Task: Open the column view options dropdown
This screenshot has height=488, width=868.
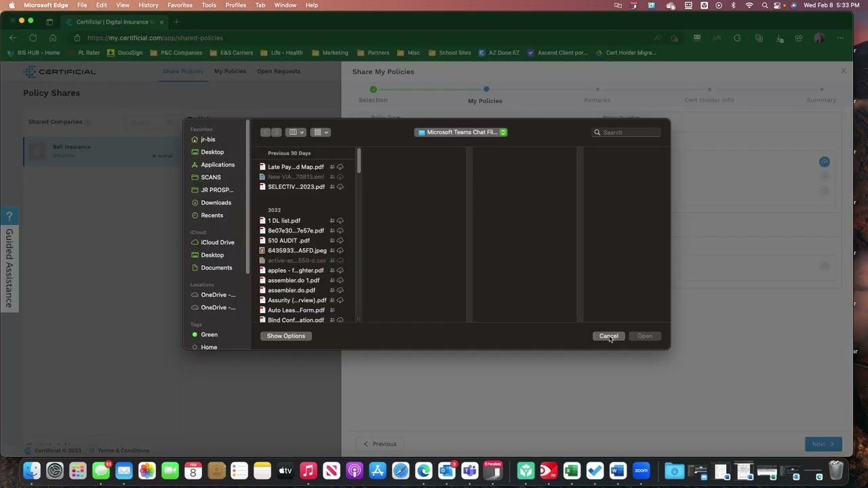Action: pos(296,132)
